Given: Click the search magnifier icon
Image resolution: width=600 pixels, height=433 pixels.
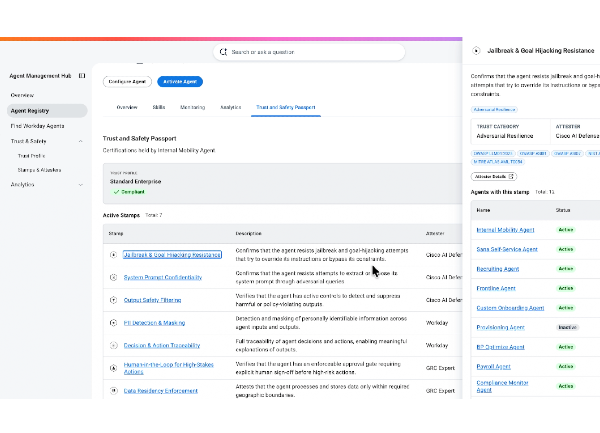Looking at the screenshot, I should (223, 52).
